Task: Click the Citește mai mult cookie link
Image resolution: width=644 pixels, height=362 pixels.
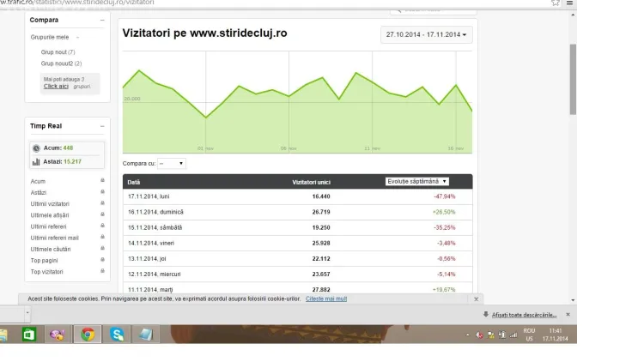Action: [326, 299]
